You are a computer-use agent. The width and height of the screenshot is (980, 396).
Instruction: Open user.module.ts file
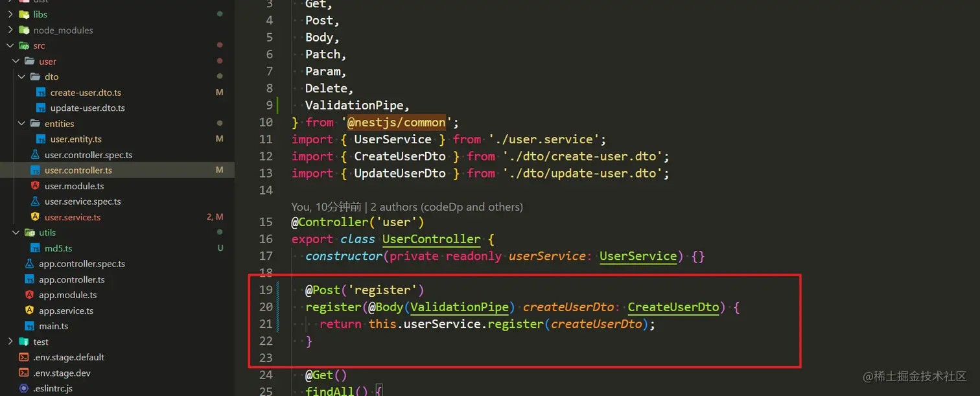75,186
